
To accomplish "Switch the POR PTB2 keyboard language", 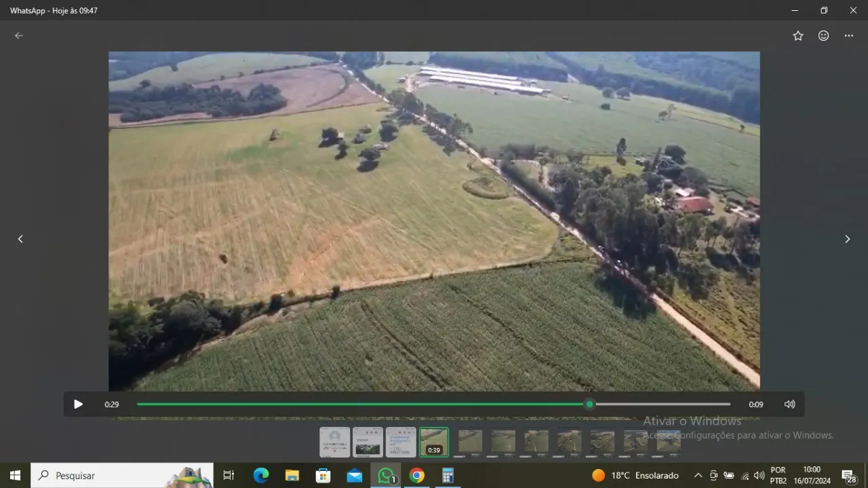I will pos(778,476).
